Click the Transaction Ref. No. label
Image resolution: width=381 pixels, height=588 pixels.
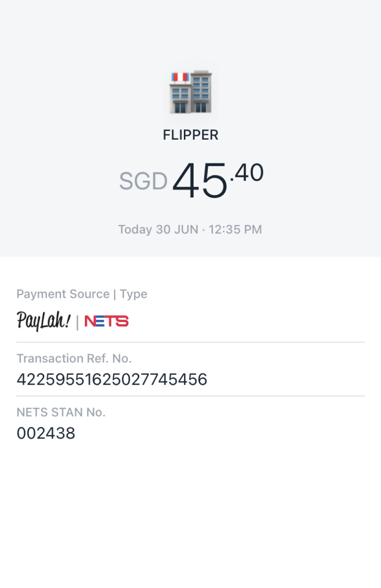[x=74, y=359]
